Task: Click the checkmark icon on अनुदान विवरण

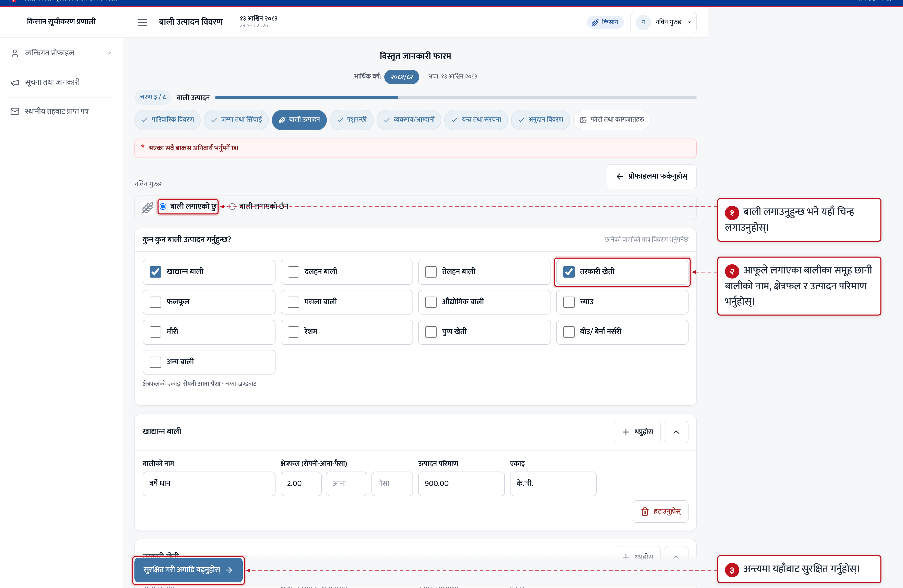Action: [521, 120]
